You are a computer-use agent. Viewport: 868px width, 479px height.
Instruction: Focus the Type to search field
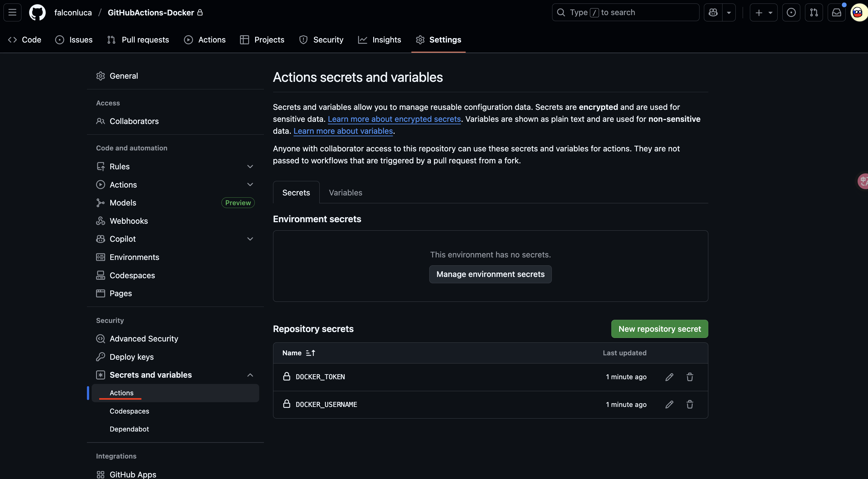[x=625, y=13]
